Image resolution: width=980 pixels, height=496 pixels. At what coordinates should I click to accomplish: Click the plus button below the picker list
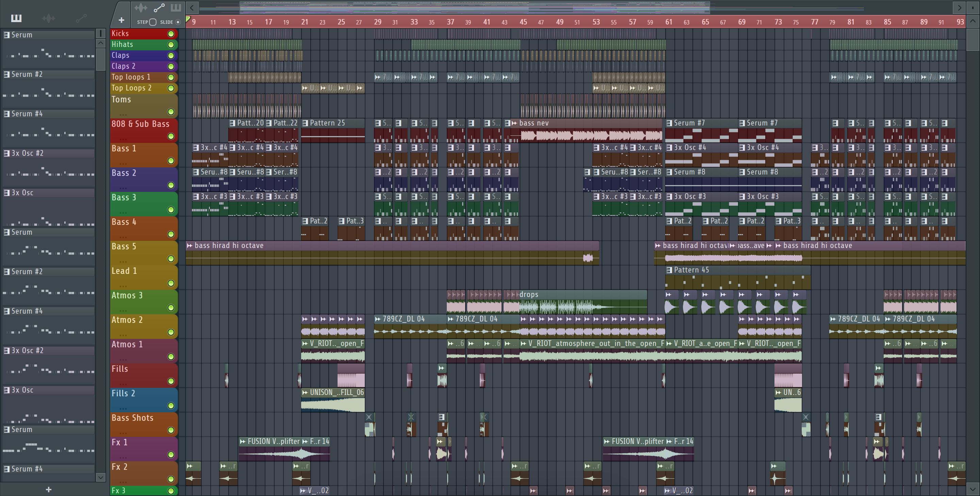click(48, 490)
